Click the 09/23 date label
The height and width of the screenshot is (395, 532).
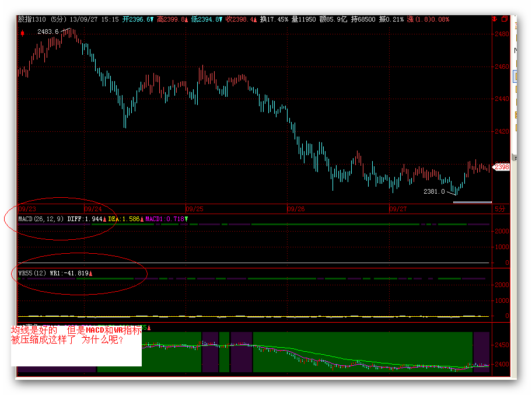(x=27, y=209)
